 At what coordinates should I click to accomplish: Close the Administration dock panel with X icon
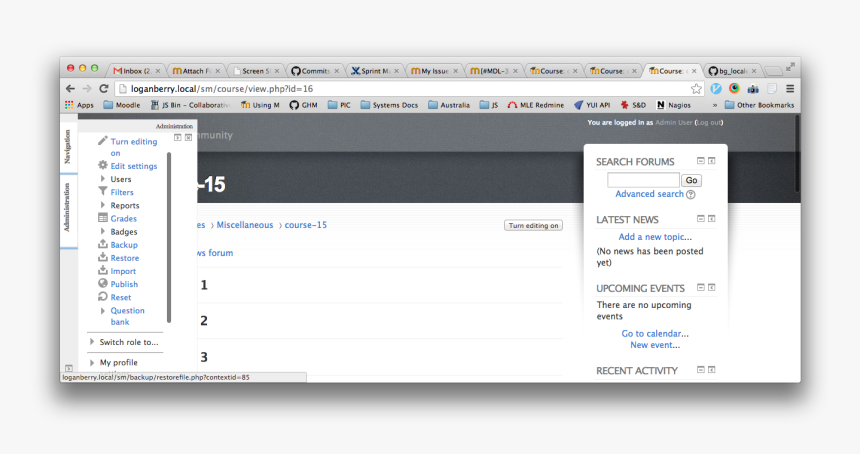[x=188, y=138]
